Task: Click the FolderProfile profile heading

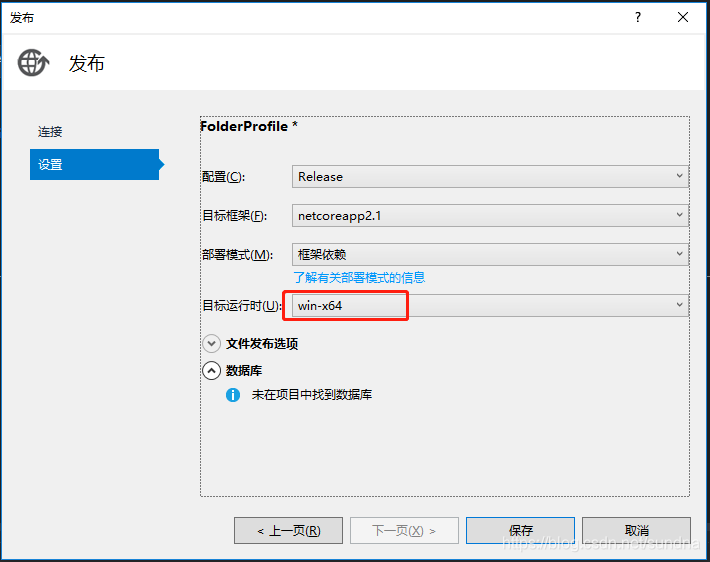Action: 249,127
